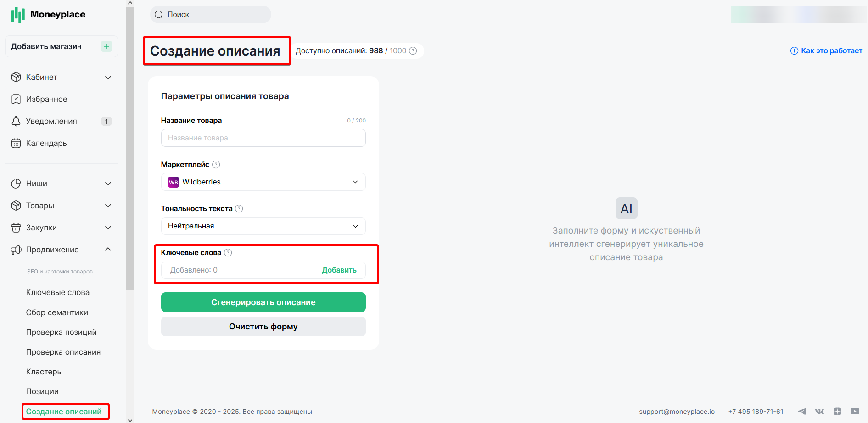
Task: Click help icon next to Тональность текста
Action: 239,208
